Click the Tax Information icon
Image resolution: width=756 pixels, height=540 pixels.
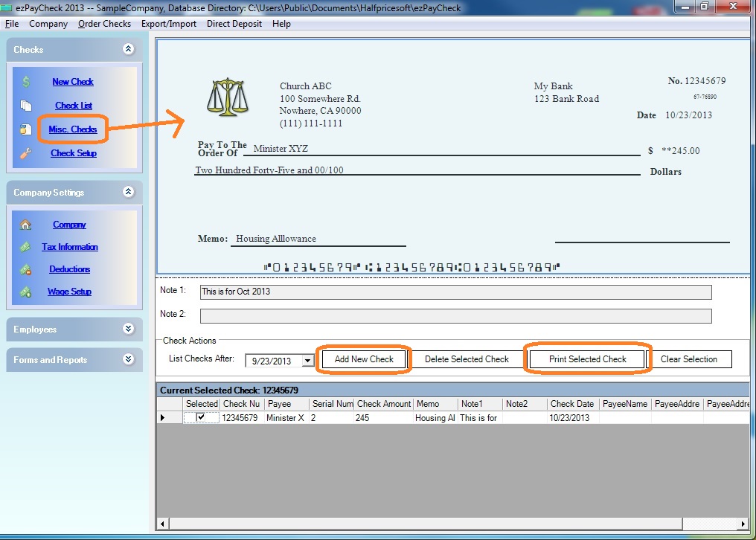[x=26, y=247]
